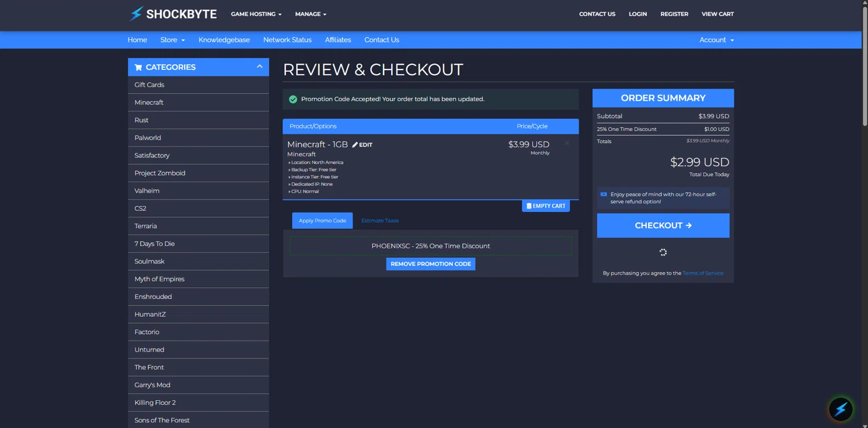The height and width of the screenshot is (428, 868).
Task: Select Myth of Empires category
Action: [198, 279]
